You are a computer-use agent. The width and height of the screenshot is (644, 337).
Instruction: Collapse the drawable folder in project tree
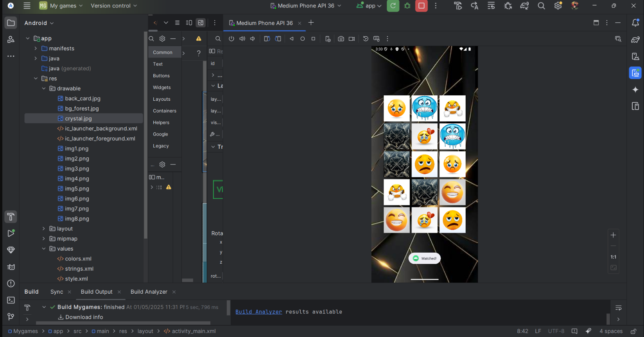[x=44, y=89]
